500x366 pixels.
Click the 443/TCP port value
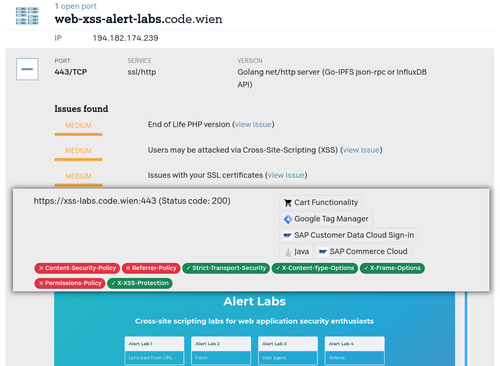point(71,72)
